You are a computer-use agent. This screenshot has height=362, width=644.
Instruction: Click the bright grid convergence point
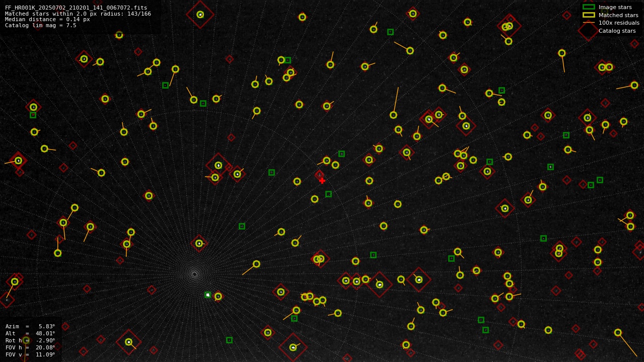[x=194, y=274]
